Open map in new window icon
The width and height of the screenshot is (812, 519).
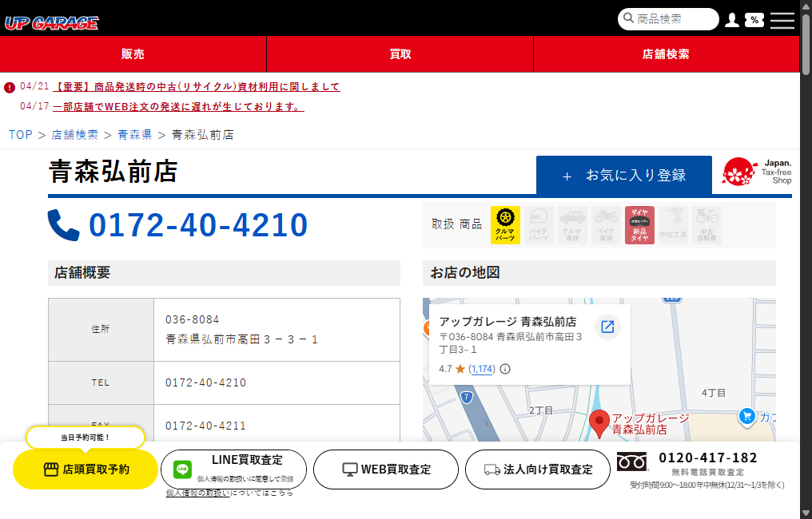(607, 327)
